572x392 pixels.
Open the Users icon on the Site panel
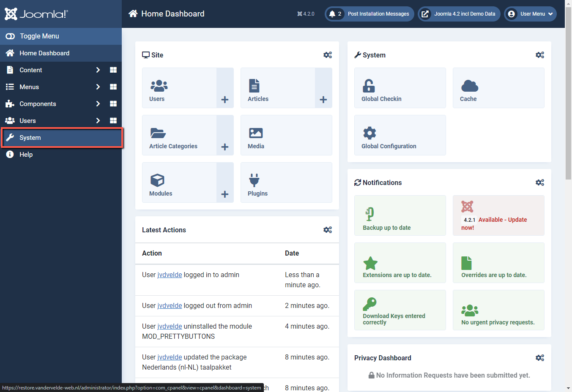[x=159, y=85]
